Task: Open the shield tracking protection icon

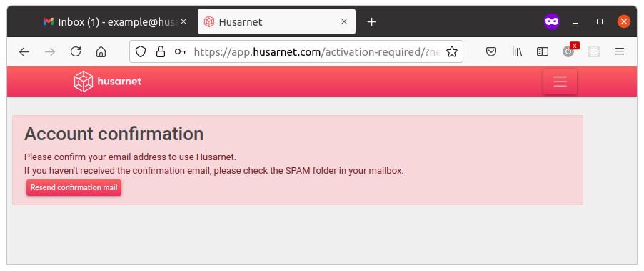Action: click(141, 51)
